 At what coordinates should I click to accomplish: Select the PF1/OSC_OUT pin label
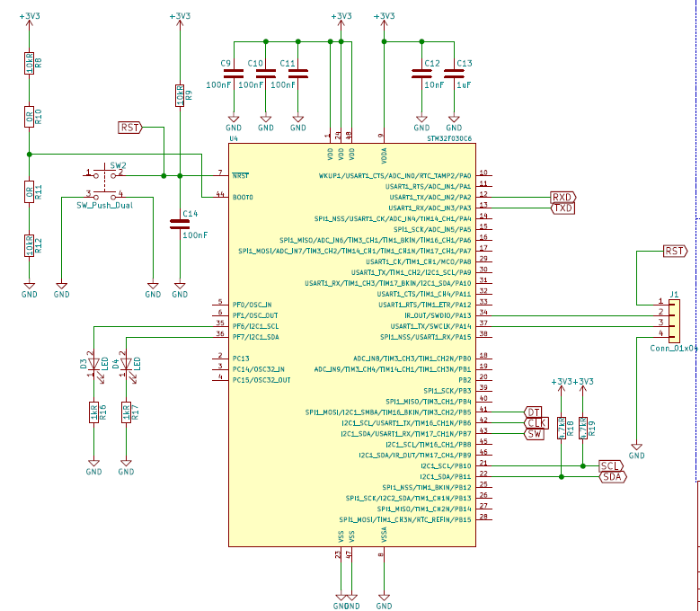255,315
